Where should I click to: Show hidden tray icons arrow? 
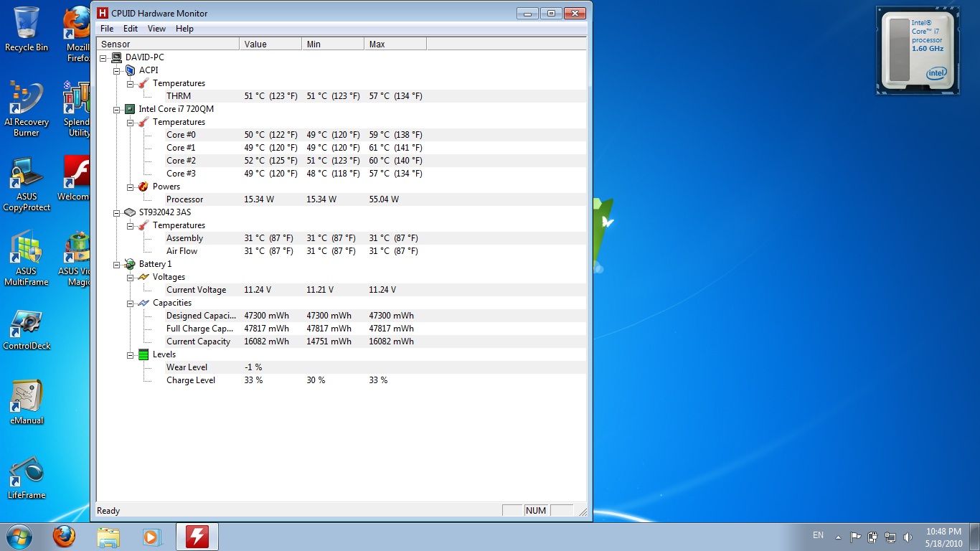coord(838,537)
